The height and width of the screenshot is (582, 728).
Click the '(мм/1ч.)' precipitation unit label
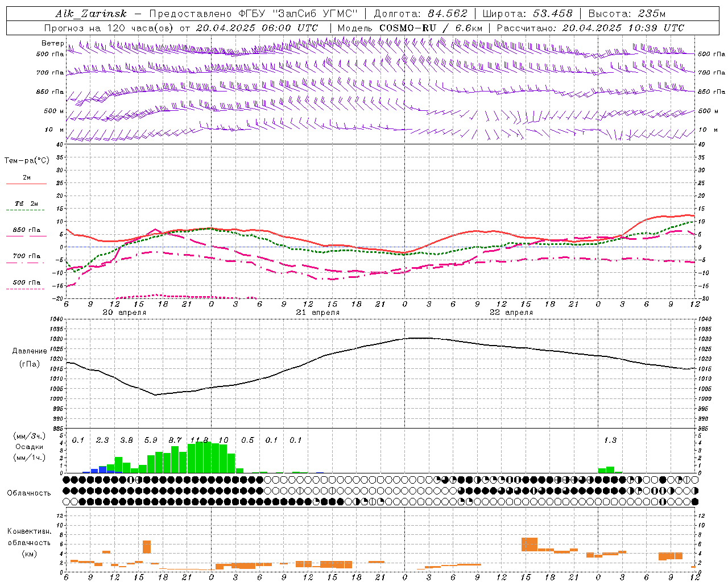click(30, 458)
